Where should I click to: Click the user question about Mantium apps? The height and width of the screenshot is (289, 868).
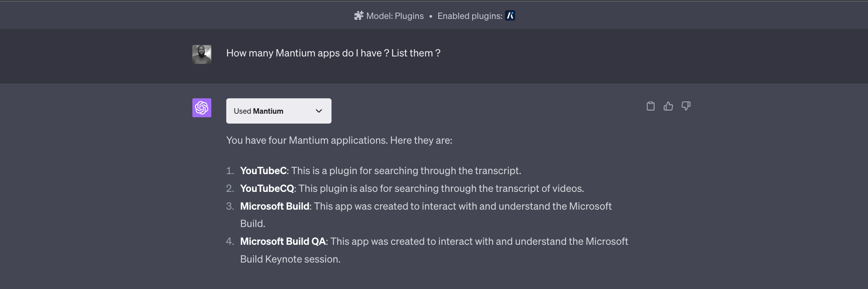pyautogui.click(x=333, y=53)
